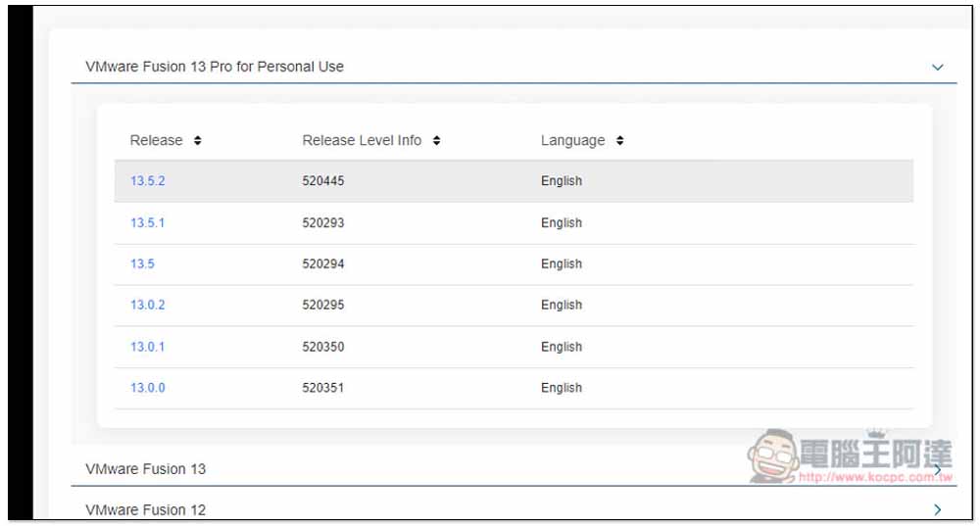Click the VMware Fusion 13 Pro heading text
Screen dimensions: 980x526
(215, 67)
